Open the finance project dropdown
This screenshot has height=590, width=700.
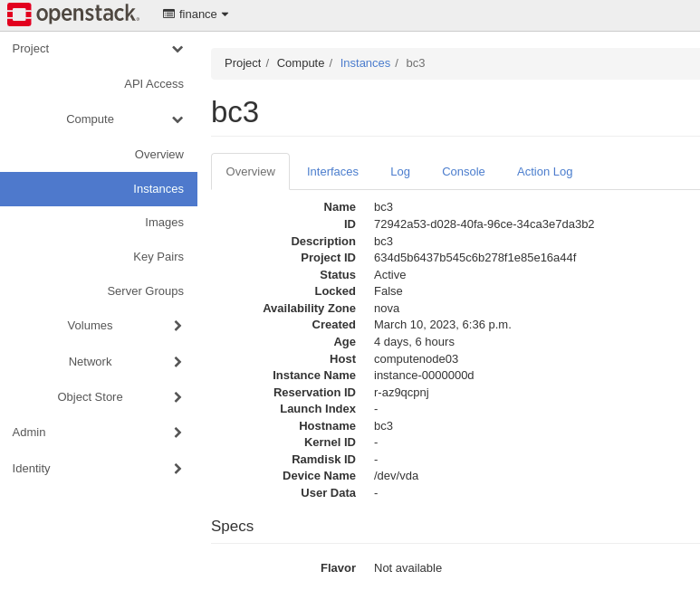point(196,14)
